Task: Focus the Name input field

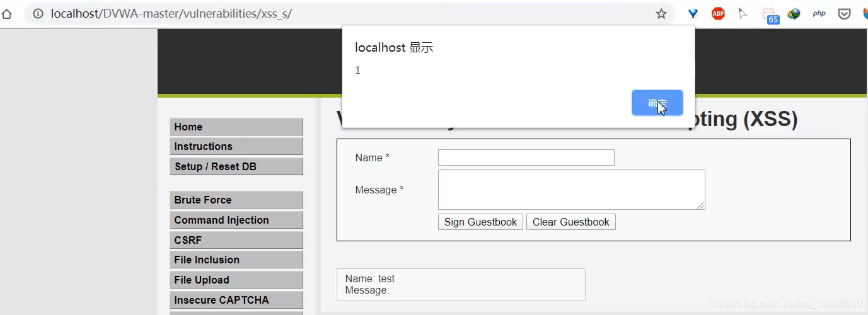Action: (x=526, y=157)
